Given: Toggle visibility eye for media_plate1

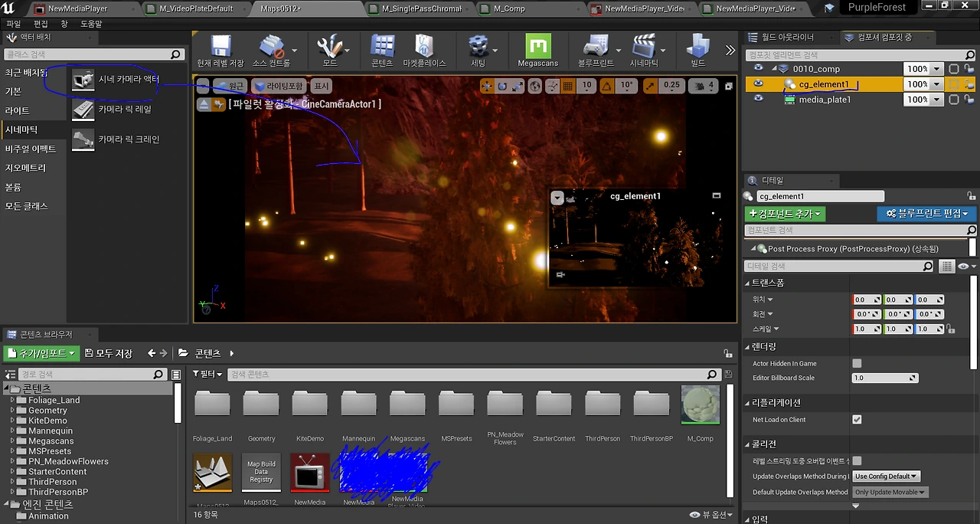Looking at the screenshot, I should (758, 100).
